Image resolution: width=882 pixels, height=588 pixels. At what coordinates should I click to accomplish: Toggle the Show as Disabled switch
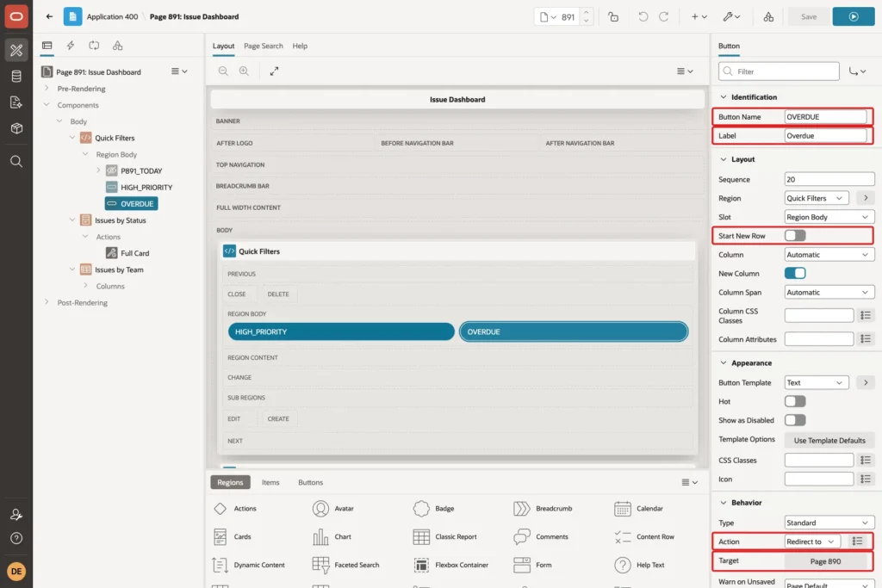click(795, 420)
